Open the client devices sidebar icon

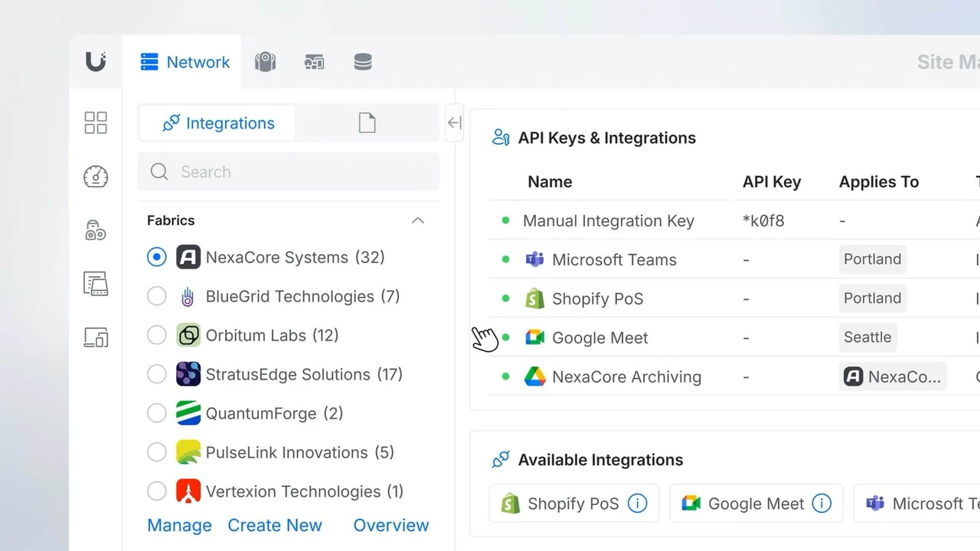[96, 337]
